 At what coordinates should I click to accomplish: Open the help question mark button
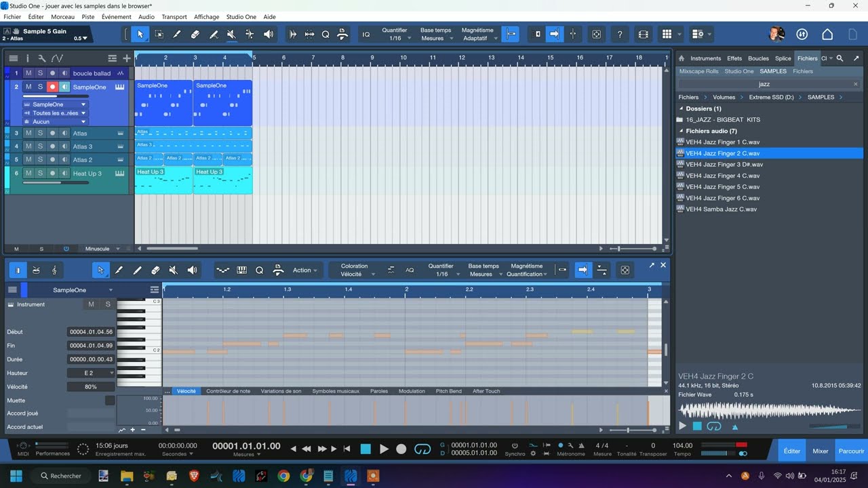click(619, 34)
